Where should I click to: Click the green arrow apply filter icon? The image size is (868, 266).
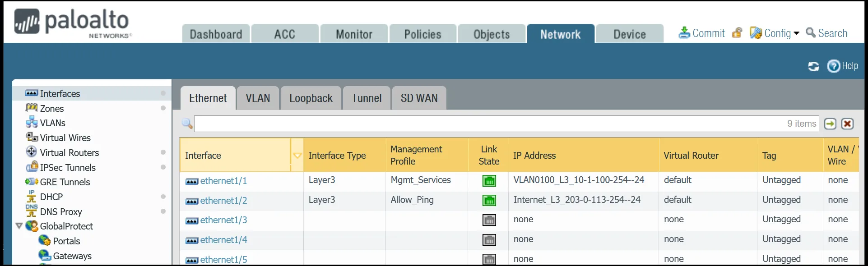point(830,124)
